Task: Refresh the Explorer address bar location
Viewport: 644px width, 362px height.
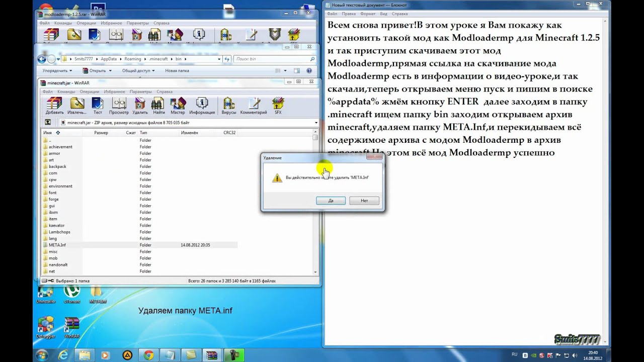Action: point(227,59)
